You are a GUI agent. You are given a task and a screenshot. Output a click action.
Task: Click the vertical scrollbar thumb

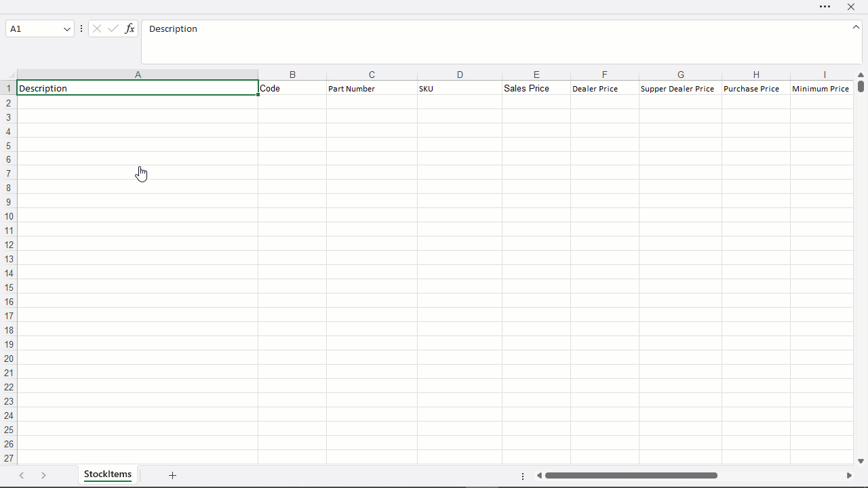click(x=861, y=86)
